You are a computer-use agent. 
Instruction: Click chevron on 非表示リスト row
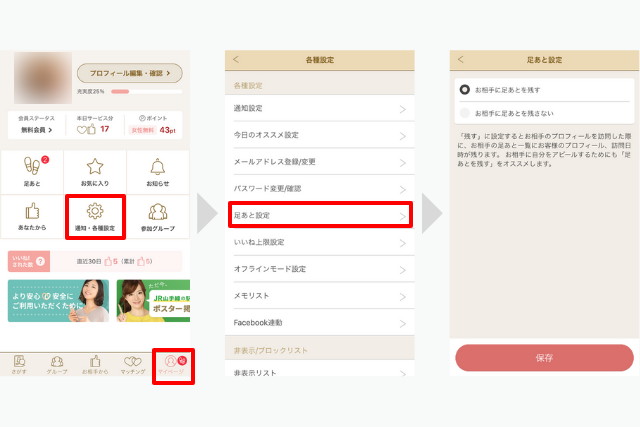click(x=403, y=373)
